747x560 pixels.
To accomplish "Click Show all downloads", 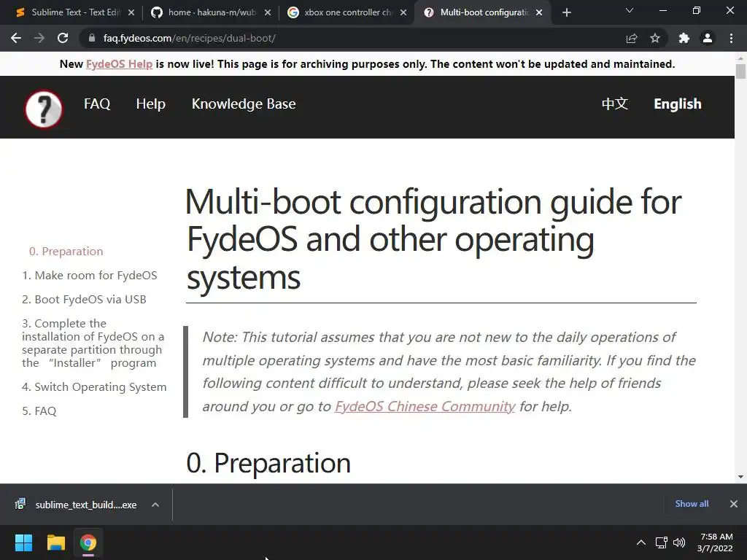I will (x=692, y=504).
